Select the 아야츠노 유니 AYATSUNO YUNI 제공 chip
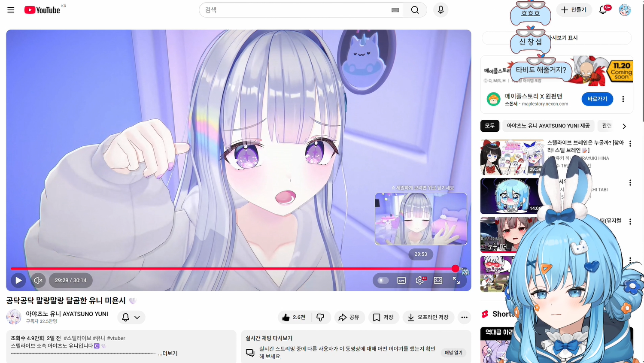 (548, 126)
